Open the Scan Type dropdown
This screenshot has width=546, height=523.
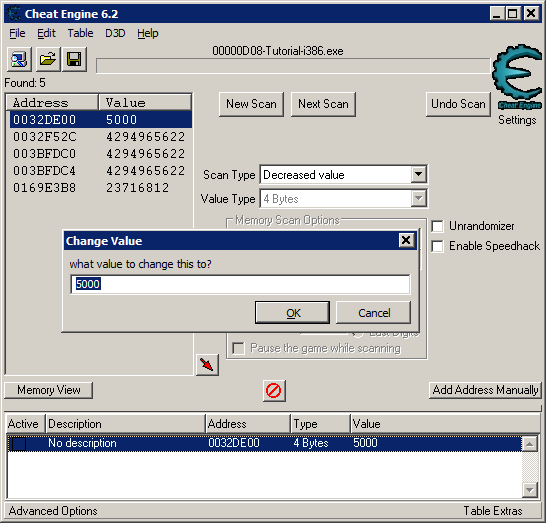click(x=419, y=174)
